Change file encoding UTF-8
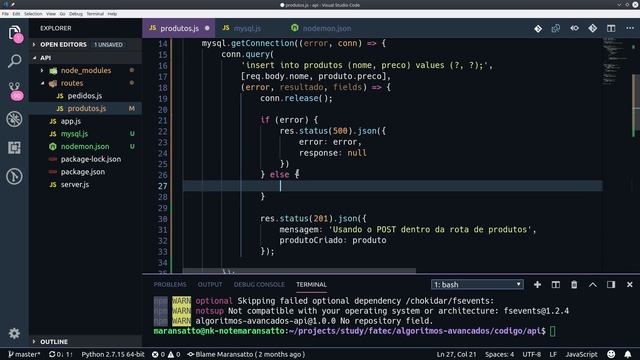This screenshot has height=360, width=640. coord(531,354)
